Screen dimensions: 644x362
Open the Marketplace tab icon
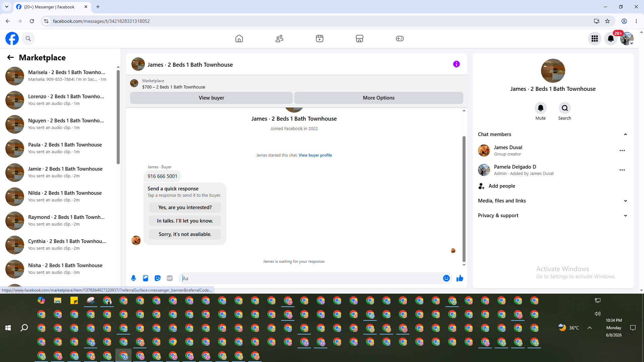click(360, 39)
